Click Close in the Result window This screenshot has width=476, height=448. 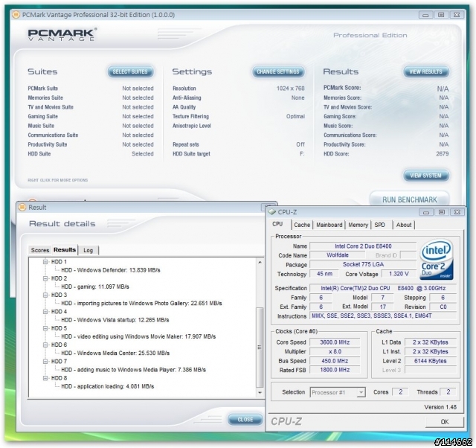pos(245,420)
